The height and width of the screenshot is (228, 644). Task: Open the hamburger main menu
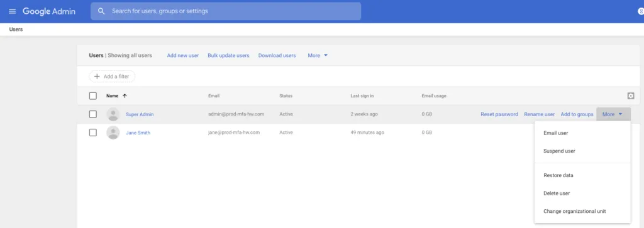point(13,11)
